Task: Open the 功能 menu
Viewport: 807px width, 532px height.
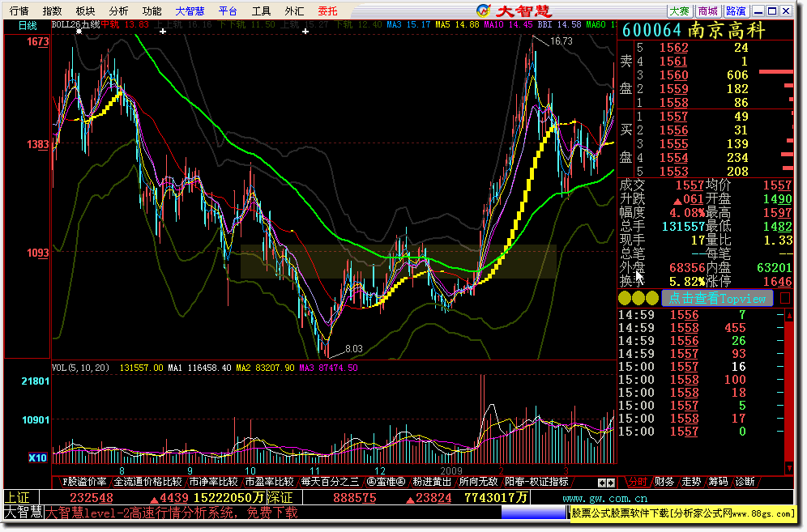Action: click(x=152, y=11)
